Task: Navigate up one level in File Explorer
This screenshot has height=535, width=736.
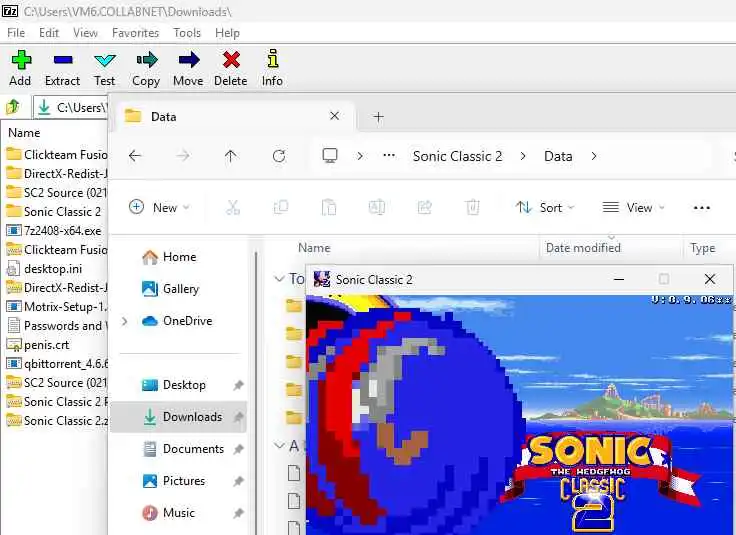Action: [230, 156]
